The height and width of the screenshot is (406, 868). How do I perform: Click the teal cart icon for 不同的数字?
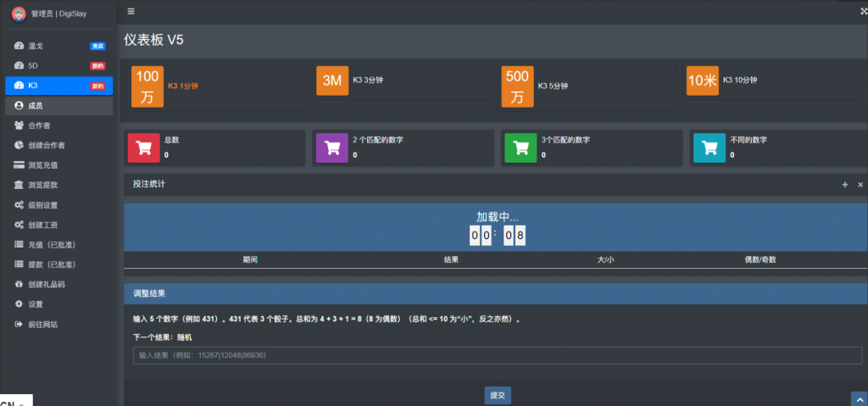pos(709,147)
